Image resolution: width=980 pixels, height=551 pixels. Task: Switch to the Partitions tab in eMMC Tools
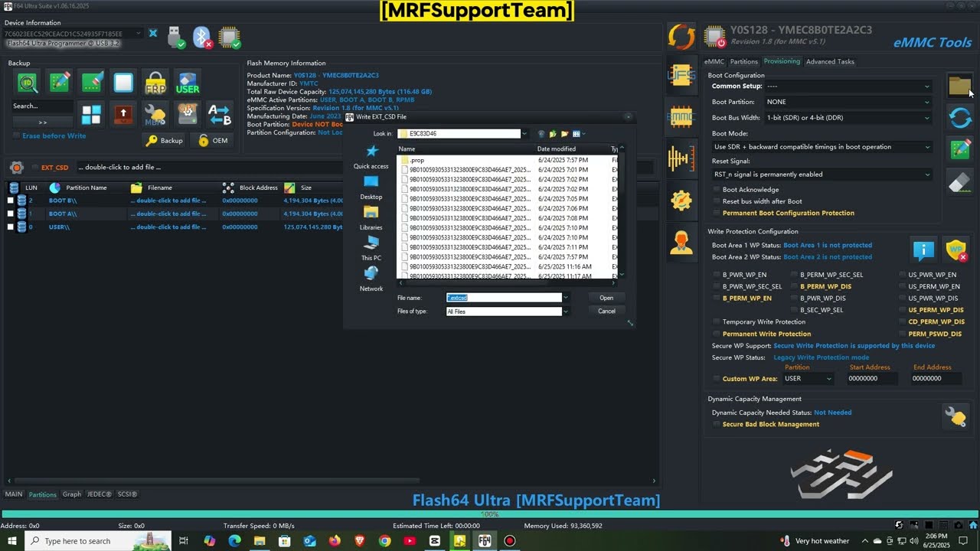(x=743, y=61)
